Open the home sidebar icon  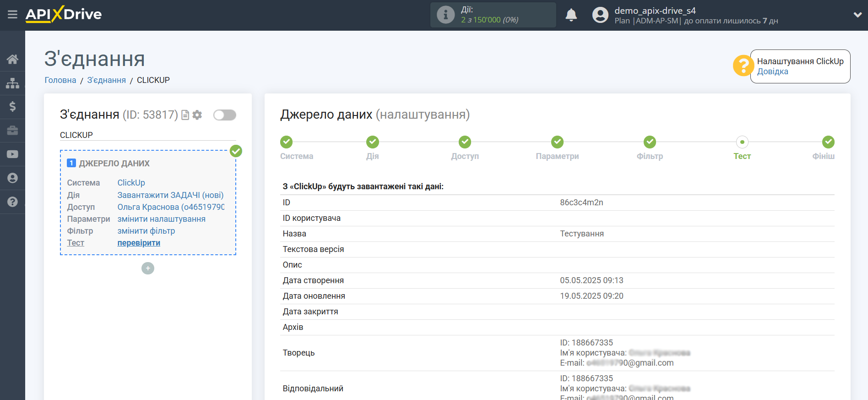click(12, 59)
